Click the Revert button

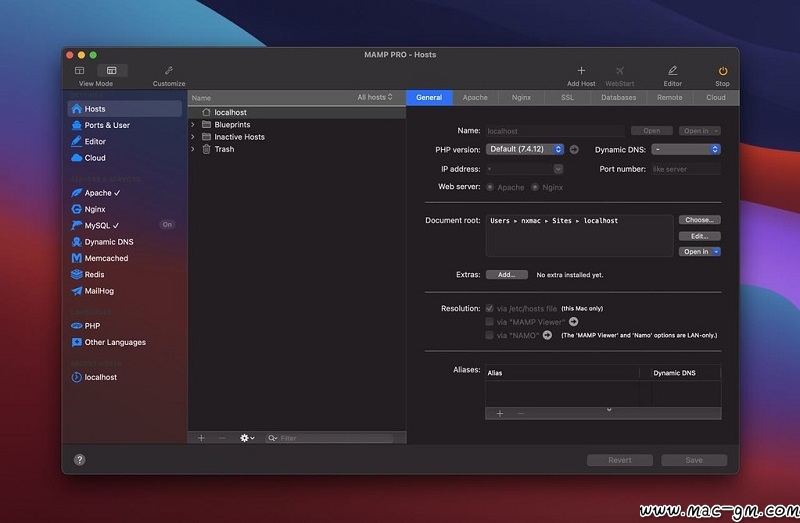click(x=620, y=460)
